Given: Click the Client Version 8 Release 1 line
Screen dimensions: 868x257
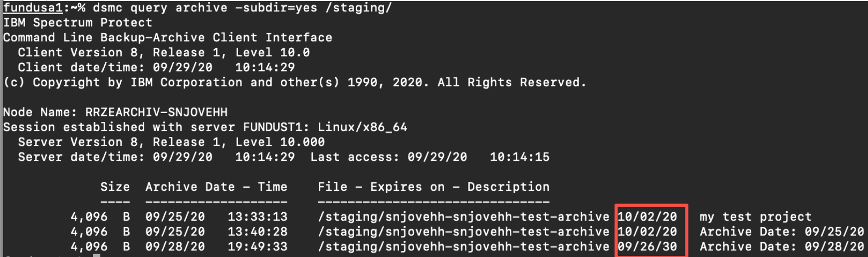Looking at the screenshot, I should point(164,52).
